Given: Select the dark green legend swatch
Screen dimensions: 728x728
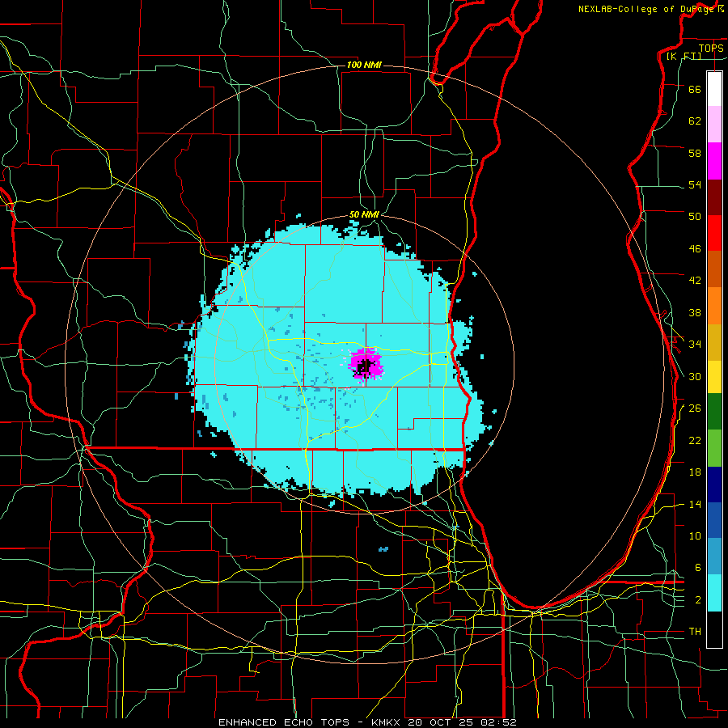Looking at the screenshot, I should click(714, 412).
